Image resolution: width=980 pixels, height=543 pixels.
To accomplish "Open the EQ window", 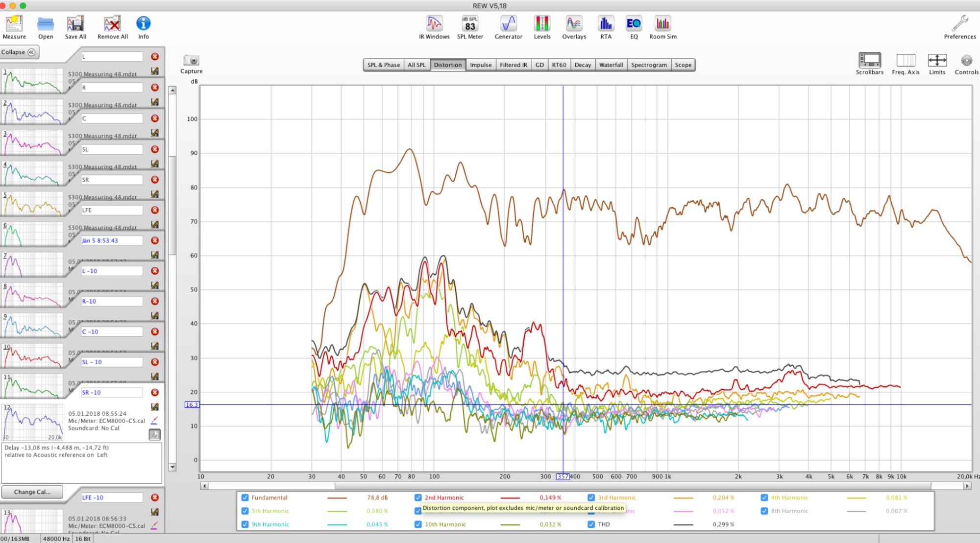I will 634,24.
